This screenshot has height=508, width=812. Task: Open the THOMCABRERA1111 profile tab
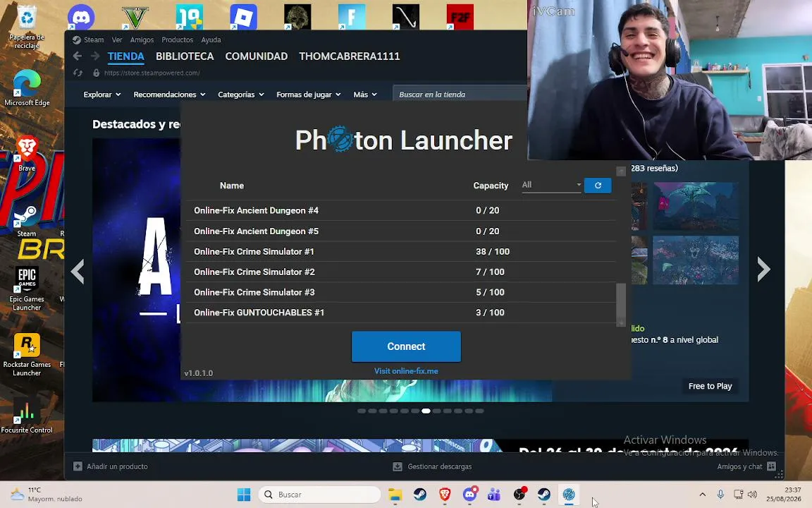350,56
